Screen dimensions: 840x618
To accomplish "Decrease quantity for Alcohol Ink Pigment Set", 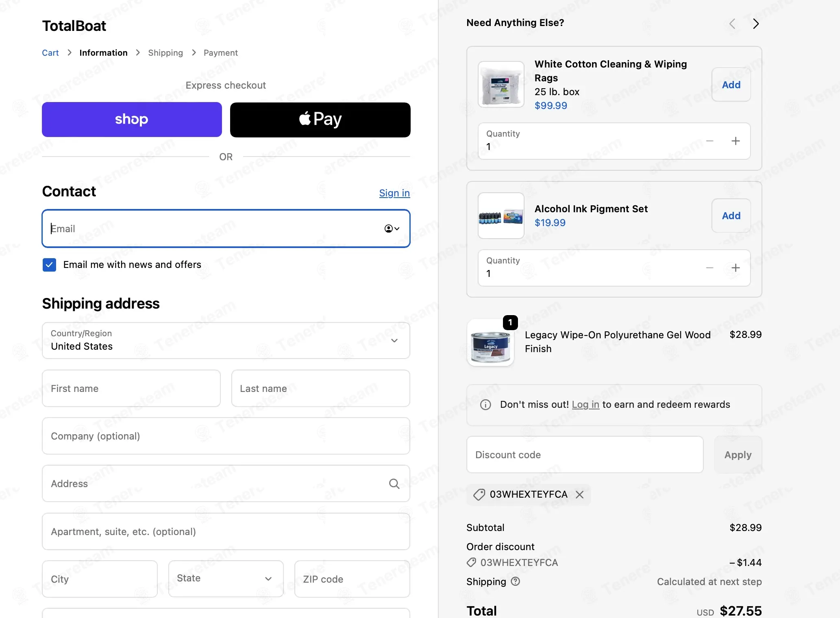I will click(x=709, y=268).
